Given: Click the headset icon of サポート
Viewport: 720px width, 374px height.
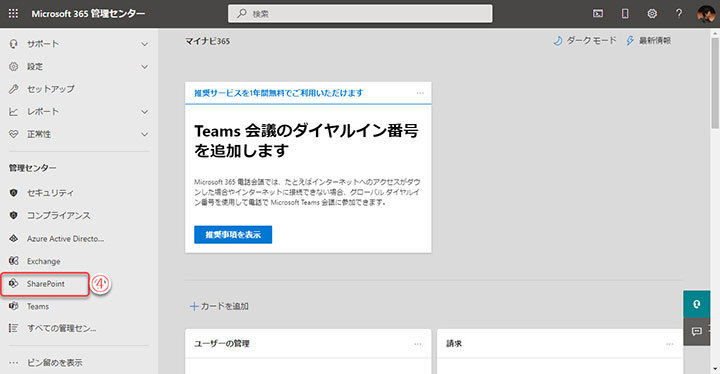Looking at the screenshot, I should pyautogui.click(x=13, y=44).
